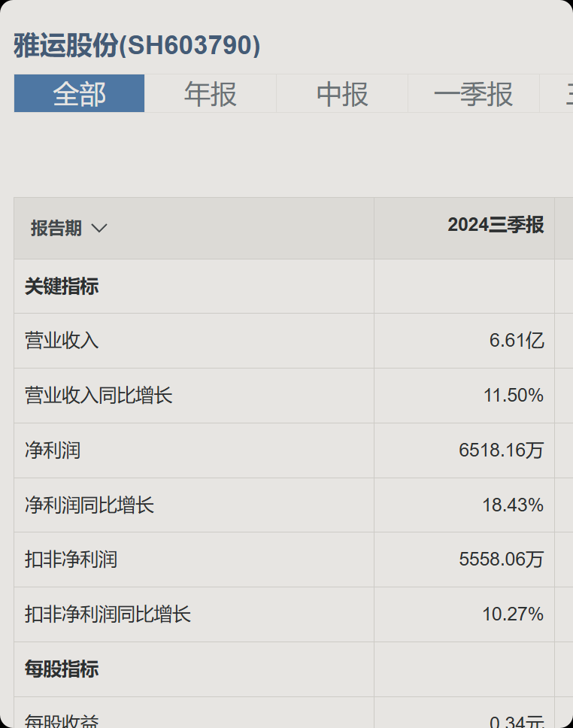The height and width of the screenshot is (728, 573).
Task: Select the 18.43% value
Action: click(513, 505)
